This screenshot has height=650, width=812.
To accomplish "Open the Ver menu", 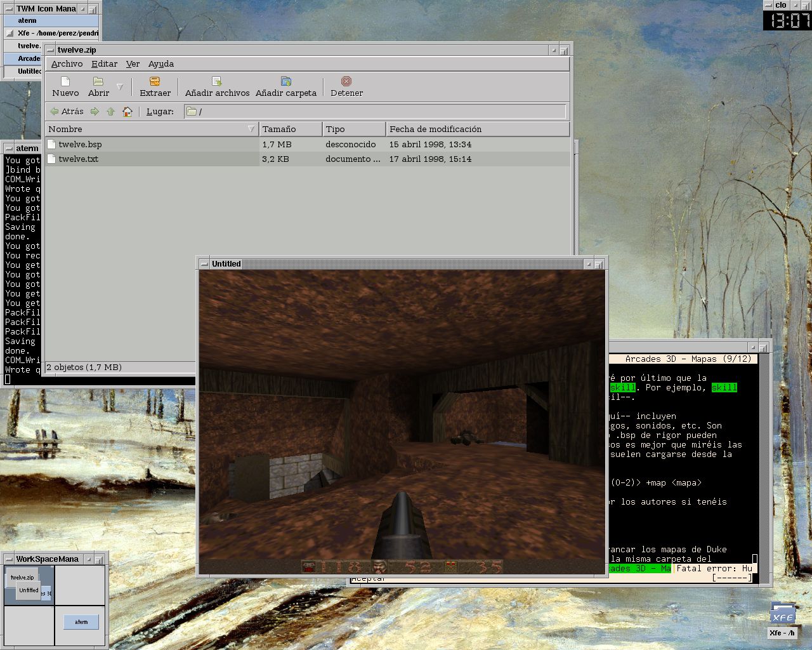I will click(x=133, y=63).
